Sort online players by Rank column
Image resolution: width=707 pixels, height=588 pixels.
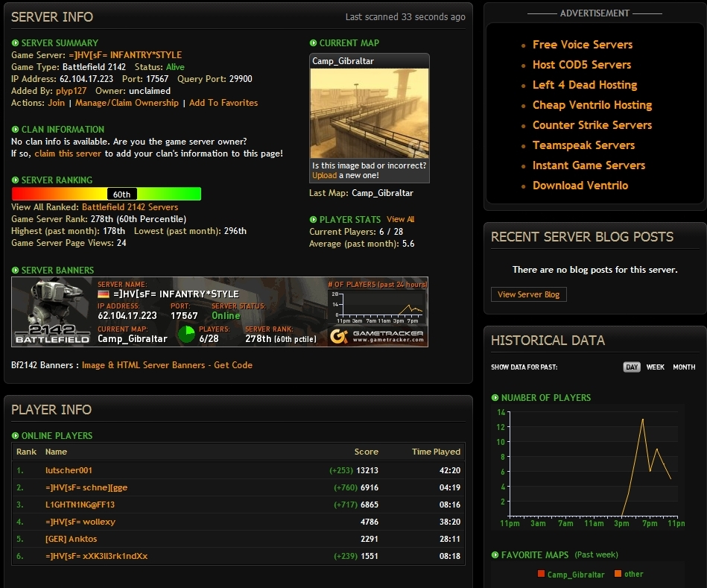pyautogui.click(x=26, y=452)
